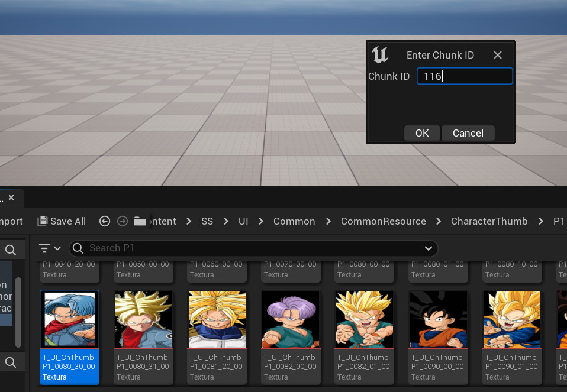Expand the search history dropdown arrow
This screenshot has height=392, width=567.
[429, 248]
